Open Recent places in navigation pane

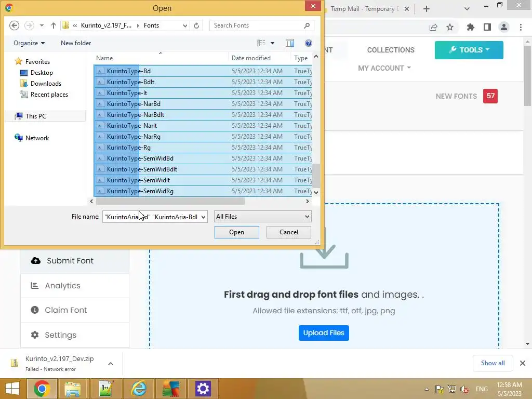coord(44,95)
